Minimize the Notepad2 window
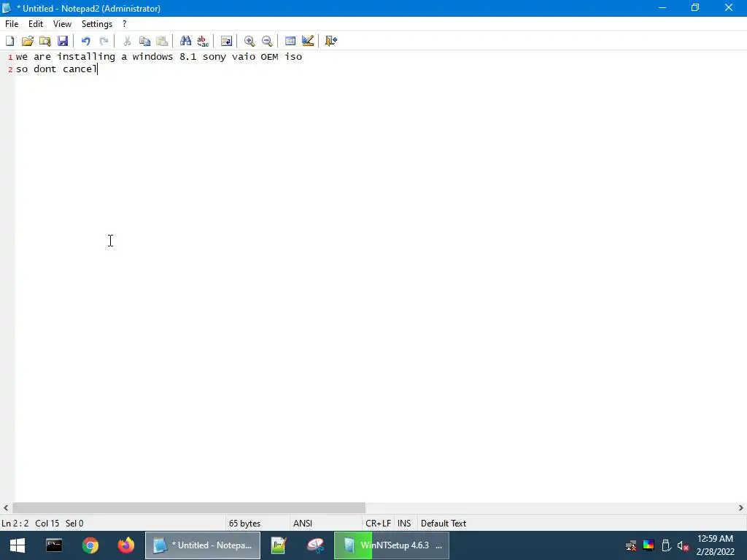 coord(662,7)
